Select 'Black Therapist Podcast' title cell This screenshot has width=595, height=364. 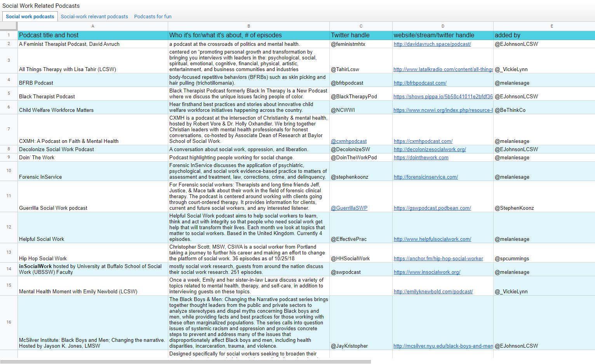tap(93, 94)
